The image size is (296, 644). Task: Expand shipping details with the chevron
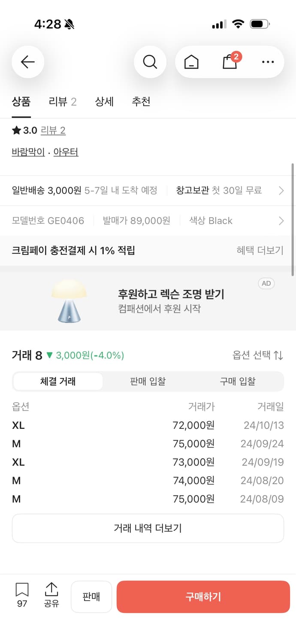[x=282, y=190]
